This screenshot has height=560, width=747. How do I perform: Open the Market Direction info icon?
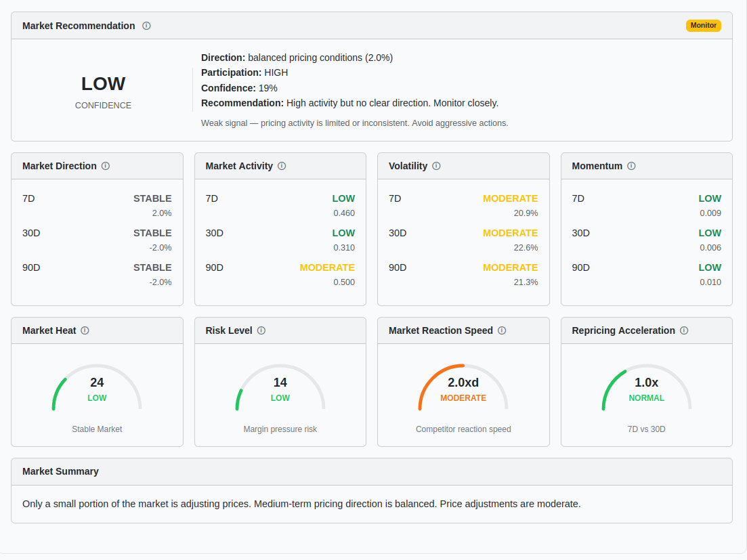pyautogui.click(x=106, y=166)
